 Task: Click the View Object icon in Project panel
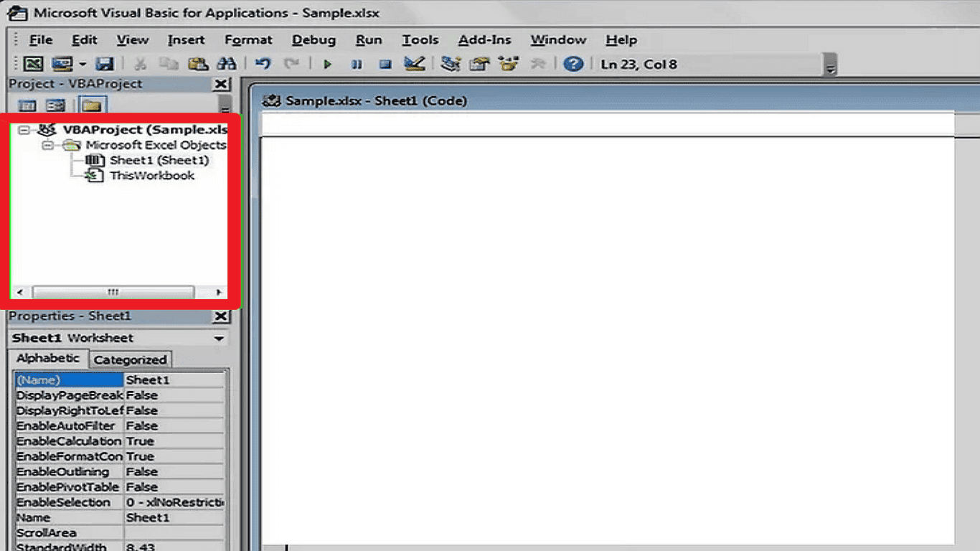pos(55,106)
